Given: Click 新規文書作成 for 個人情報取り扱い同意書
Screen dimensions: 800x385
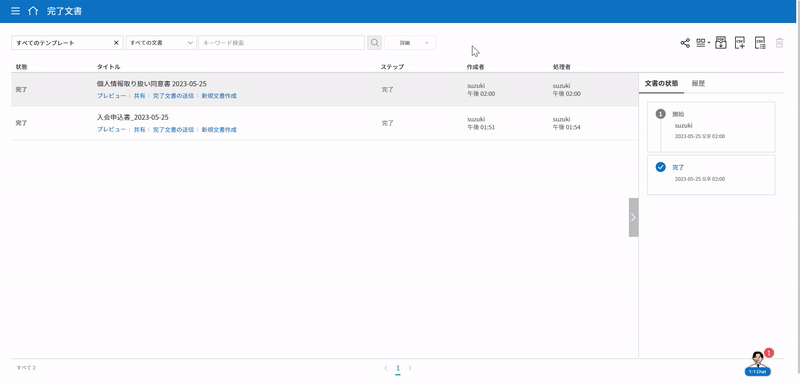Looking at the screenshot, I should click(x=219, y=95).
